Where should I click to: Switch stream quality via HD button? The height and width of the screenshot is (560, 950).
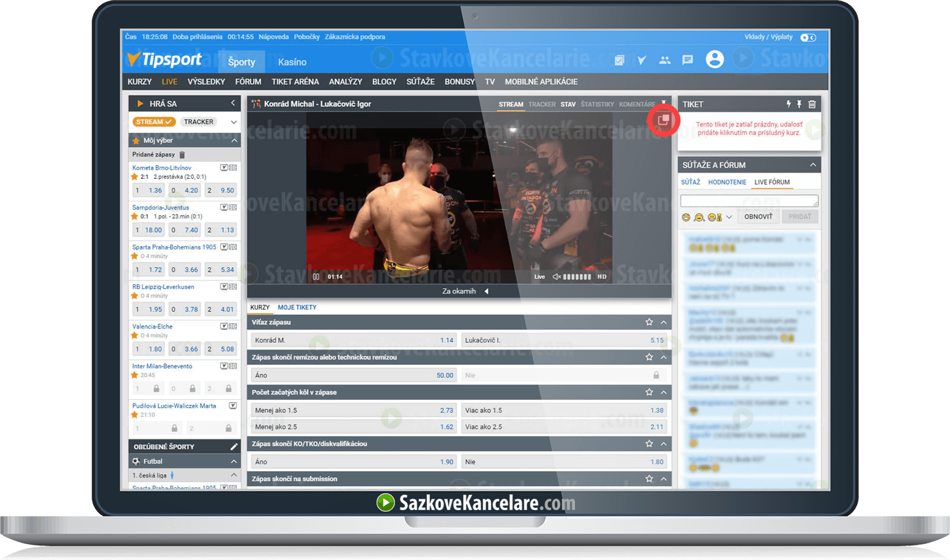602,276
